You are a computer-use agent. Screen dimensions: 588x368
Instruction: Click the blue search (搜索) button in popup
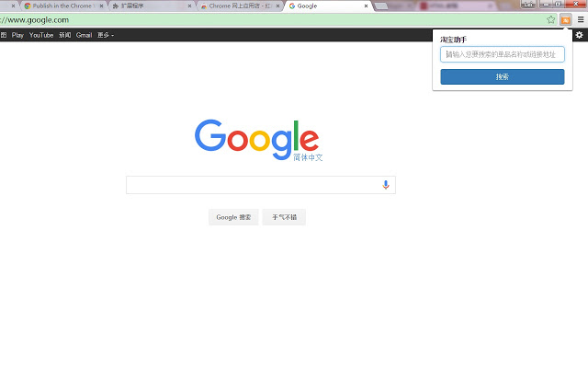click(x=503, y=77)
